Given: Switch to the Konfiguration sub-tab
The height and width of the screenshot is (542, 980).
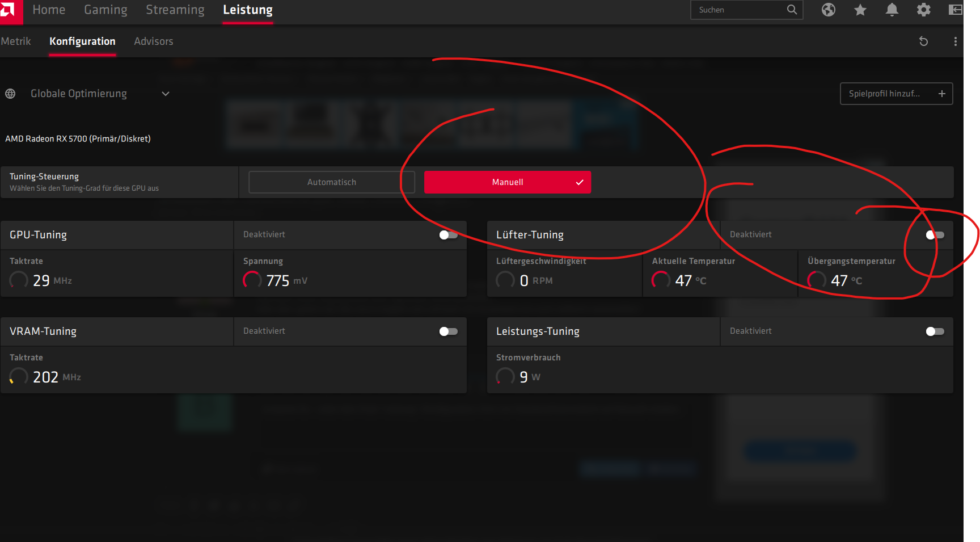Looking at the screenshot, I should coord(82,41).
